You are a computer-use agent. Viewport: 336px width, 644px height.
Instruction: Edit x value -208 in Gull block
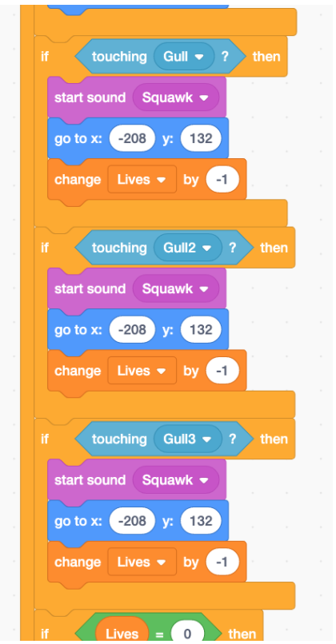132,138
